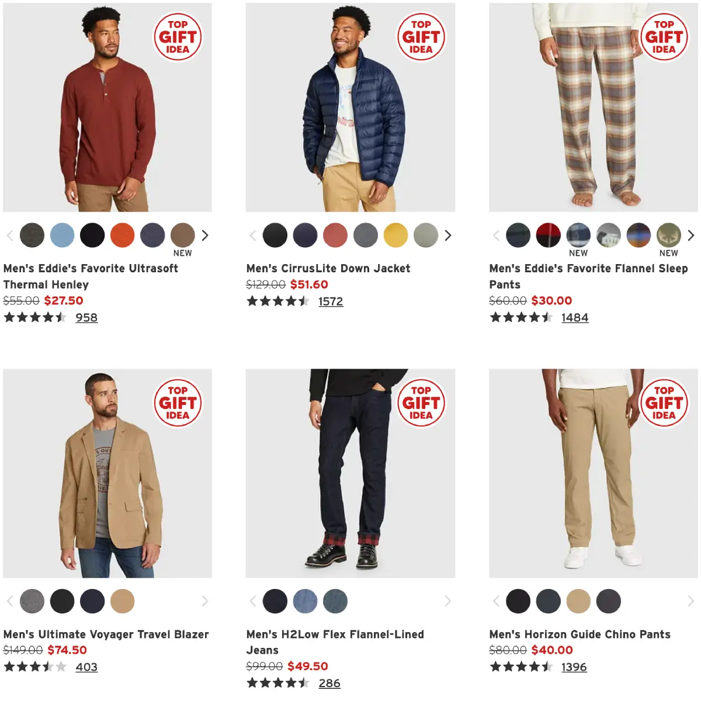Open Men's Ultimate Voyager Travel Blazer link

click(x=106, y=635)
